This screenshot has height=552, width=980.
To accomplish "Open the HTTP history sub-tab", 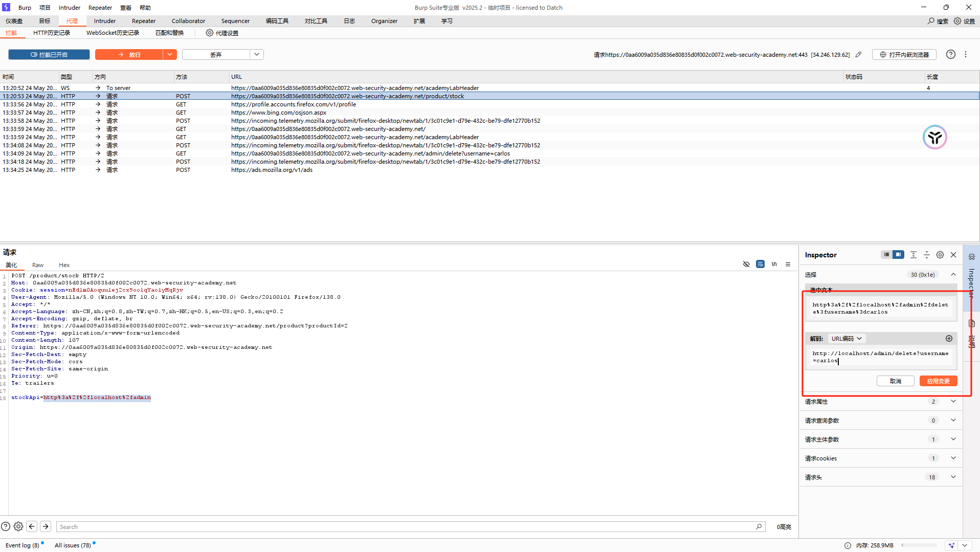I will point(52,33).
